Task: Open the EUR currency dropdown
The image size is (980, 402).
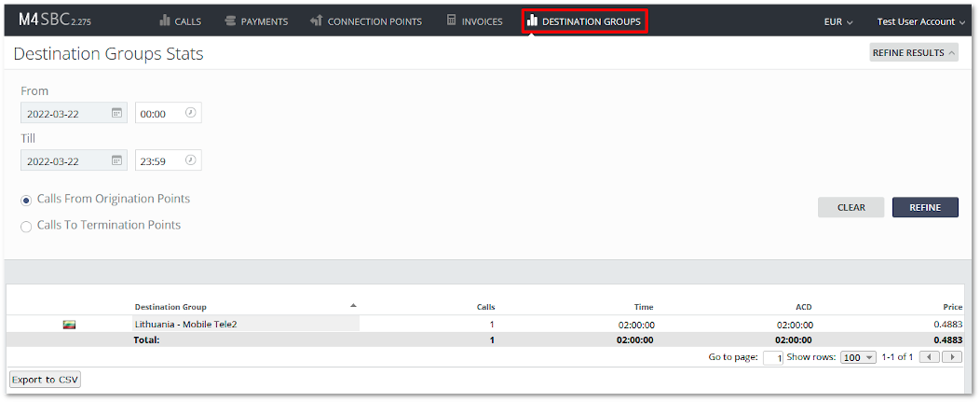Action: (x=838, y=21)
